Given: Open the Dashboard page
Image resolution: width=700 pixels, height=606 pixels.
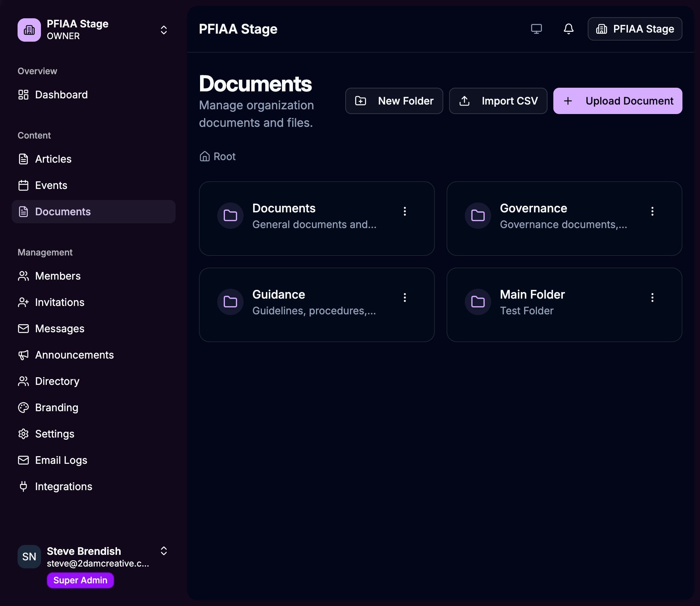Looking at the screenshot, I should (94, 95).
